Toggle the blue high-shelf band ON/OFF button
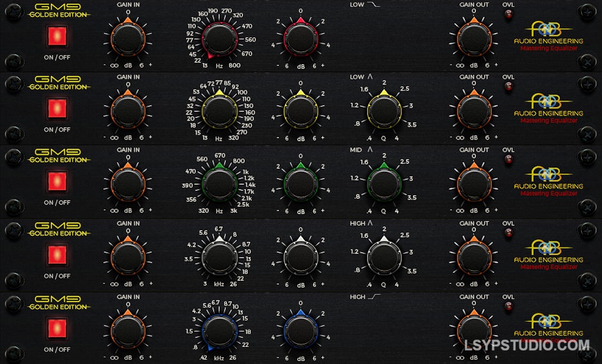Image resolution: width=602 pixels, height=364 pixels. (57, 329)
